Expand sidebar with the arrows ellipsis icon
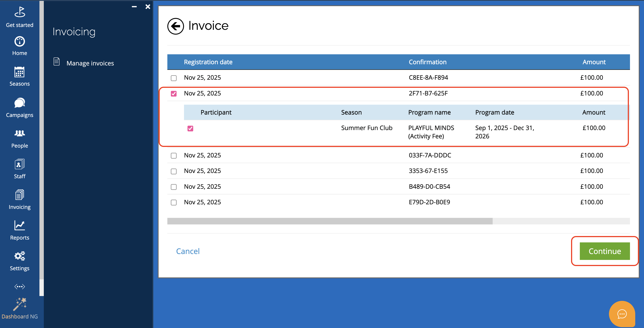644x328 pixels. 19,286
